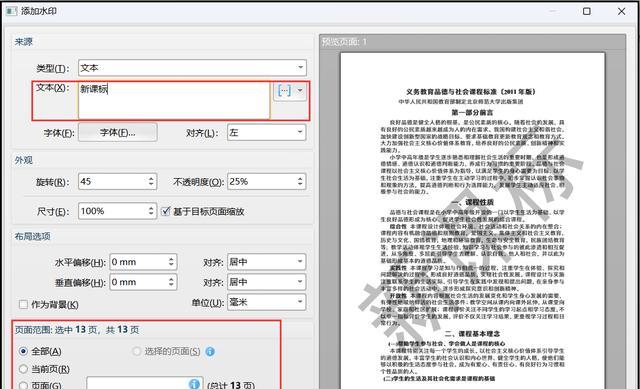The width and height of the screenshot is (640, 389).
Task: Click the preview page thumbnail
Action: coord(473,221)
